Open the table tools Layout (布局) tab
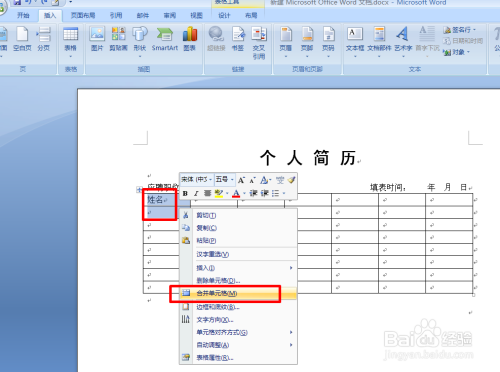Image resolution: width=500 pixels, height=372 pixels. click(x=251, y=15)
